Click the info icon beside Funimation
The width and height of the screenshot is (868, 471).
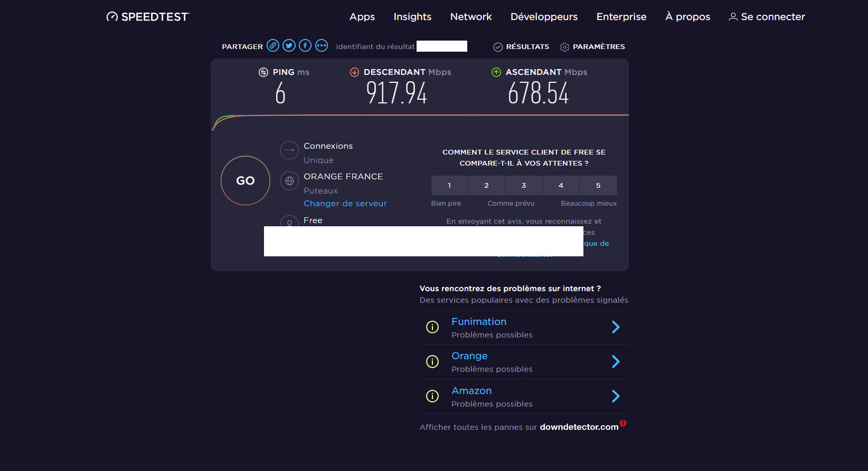pyautogui.click(x=432, y=327)
